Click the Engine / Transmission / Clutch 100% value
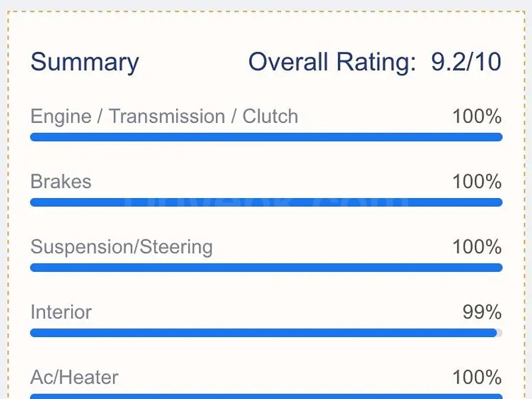 (x=477, y=116)
